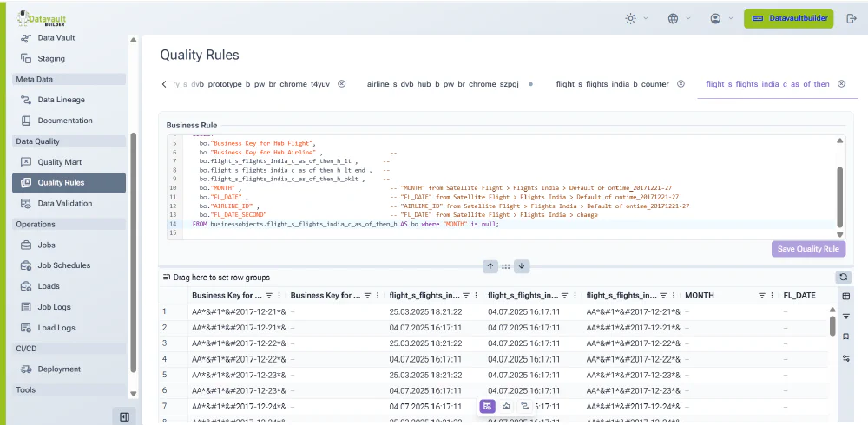
Task: Open Load Logs in the sidebar
Action: (x=69, y=328)
